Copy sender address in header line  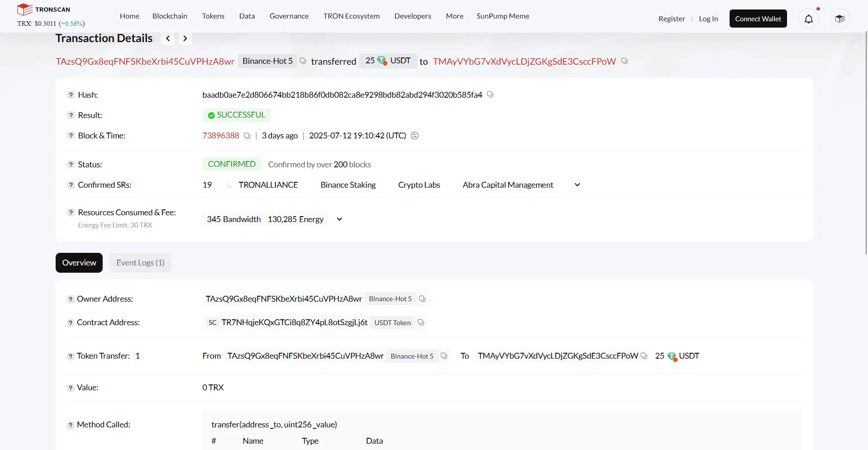[303, 61]
